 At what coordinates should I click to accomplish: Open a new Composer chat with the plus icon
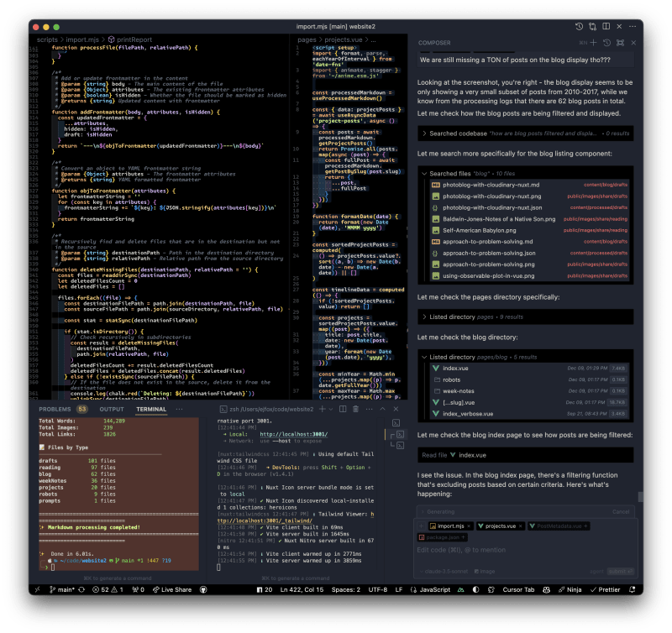593,42
